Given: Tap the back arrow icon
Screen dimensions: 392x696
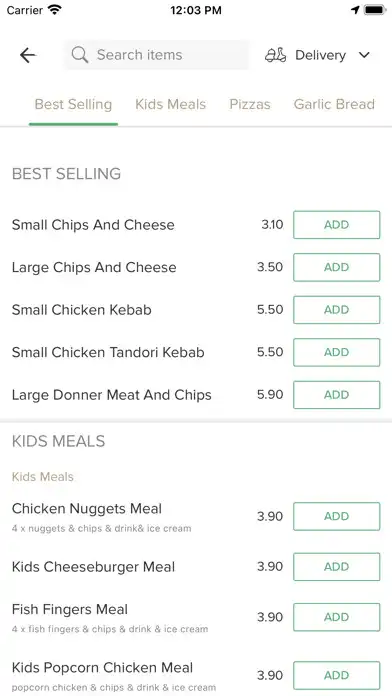Looking at the screenshot, I should 28,55.
